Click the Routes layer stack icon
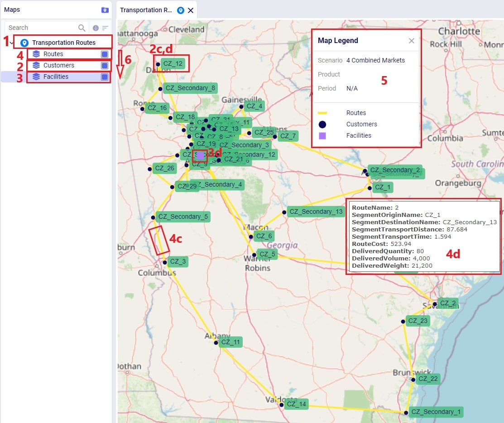The height and width of the screenshot is (423, 504). 36,54
